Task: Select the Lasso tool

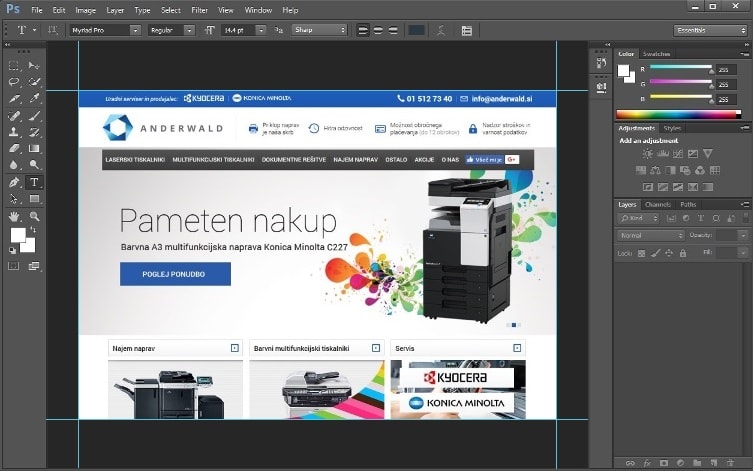Action: coord(14,82)
